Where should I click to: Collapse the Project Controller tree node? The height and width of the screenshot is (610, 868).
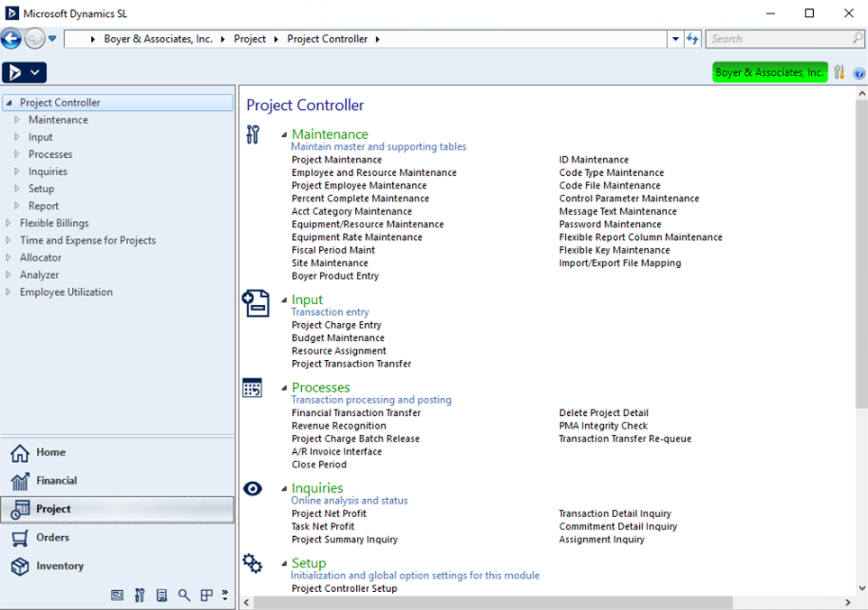[9, 103]
